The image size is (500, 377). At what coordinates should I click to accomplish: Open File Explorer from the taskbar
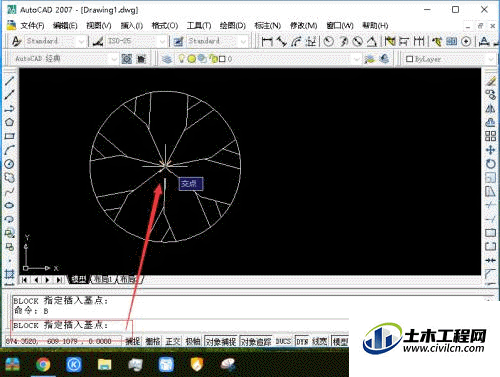105,364
